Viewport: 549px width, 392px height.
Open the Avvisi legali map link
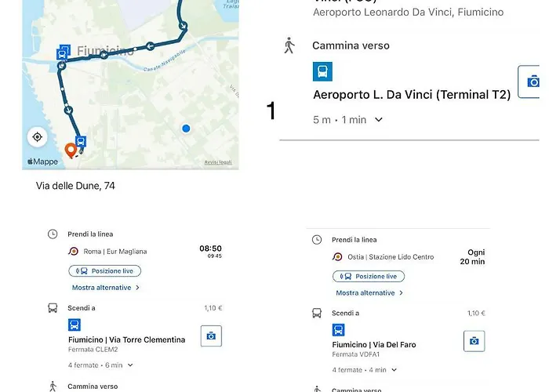pos(218,162)
